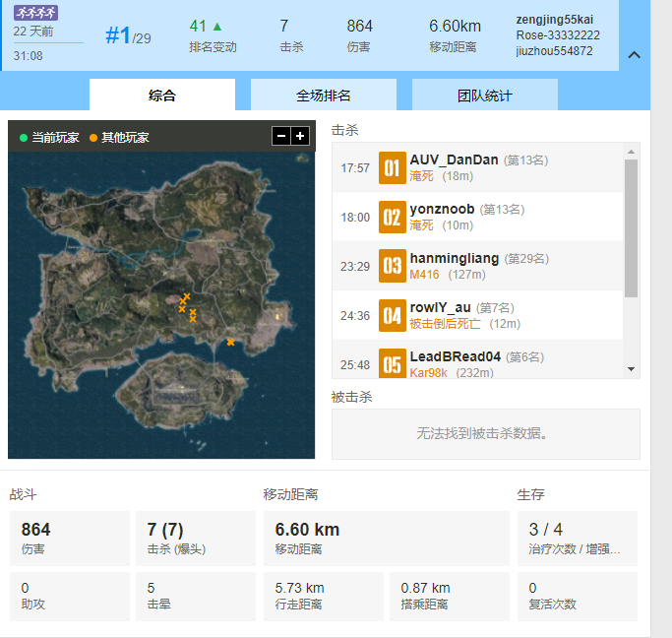Click the 无法找到被击杀数据 message box
The width and height of the screenshot is (672, 638).
click(486, 434)
